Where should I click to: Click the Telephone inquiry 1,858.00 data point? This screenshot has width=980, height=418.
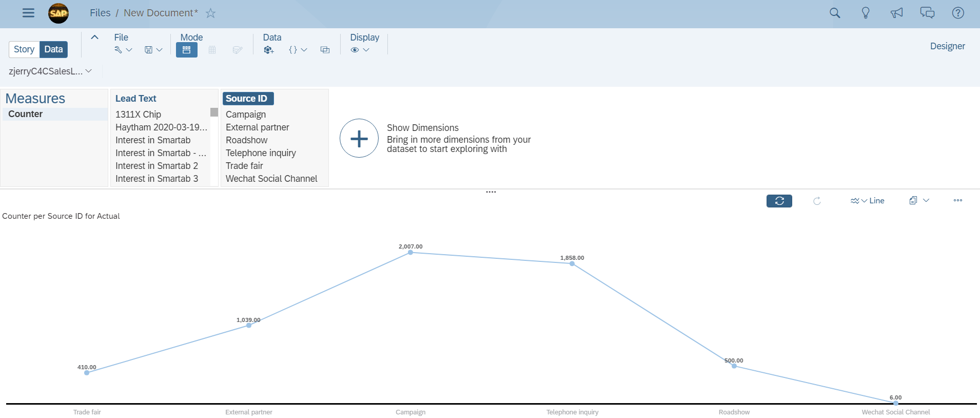(572, 263)
